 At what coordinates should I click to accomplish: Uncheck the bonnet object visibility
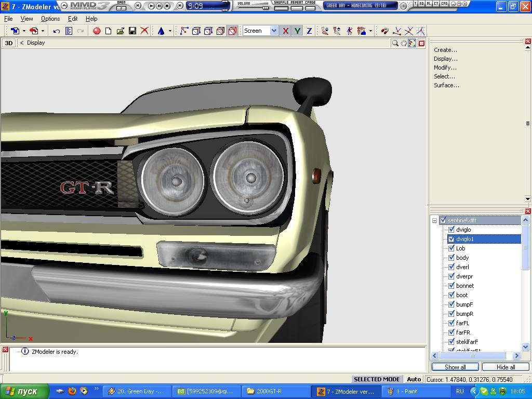(451, 286)
